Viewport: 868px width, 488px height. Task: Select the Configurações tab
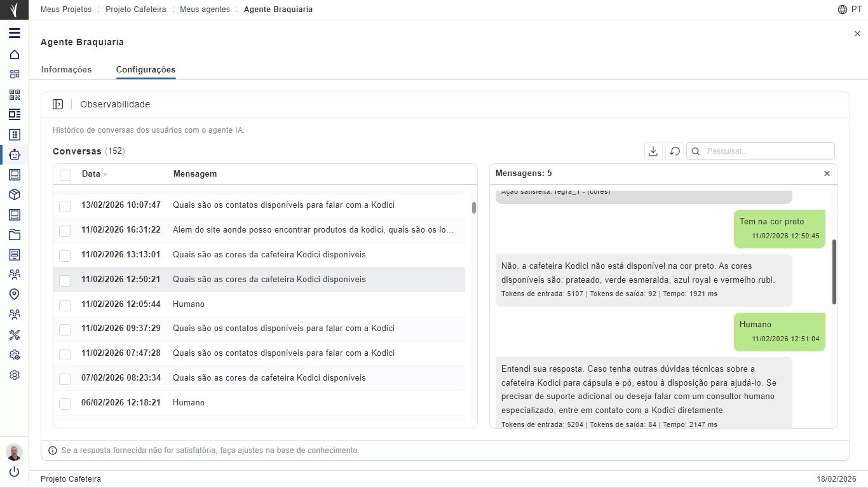coord(146,70)
